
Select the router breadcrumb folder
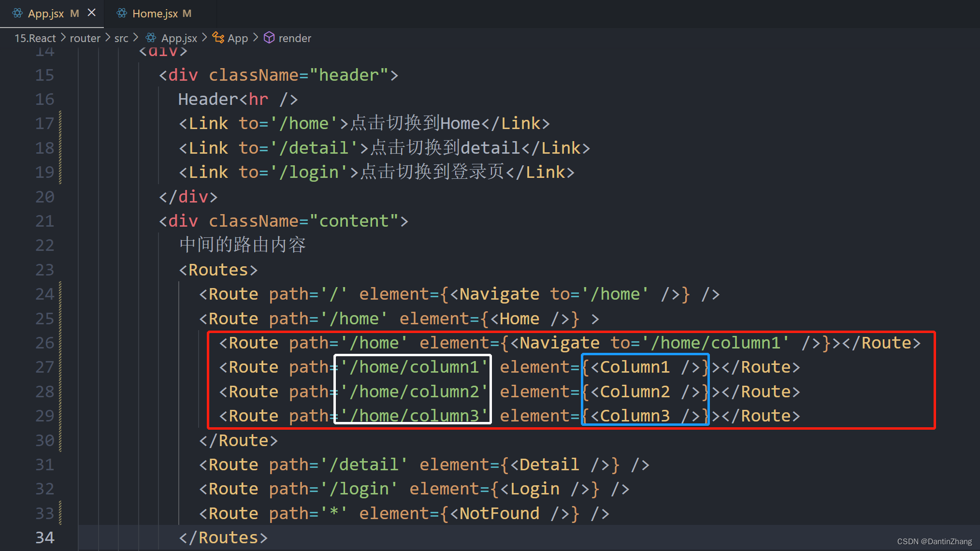tap(85, 38)
